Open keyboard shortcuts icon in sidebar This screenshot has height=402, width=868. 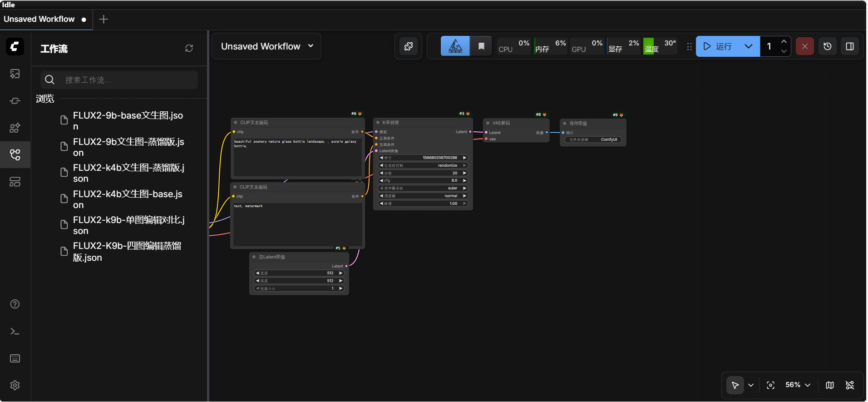(15, 358)
